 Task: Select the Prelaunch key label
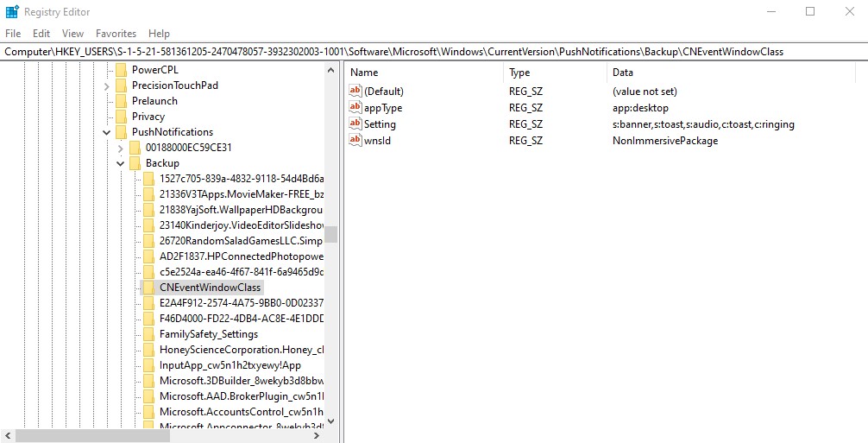coord(154,101)
